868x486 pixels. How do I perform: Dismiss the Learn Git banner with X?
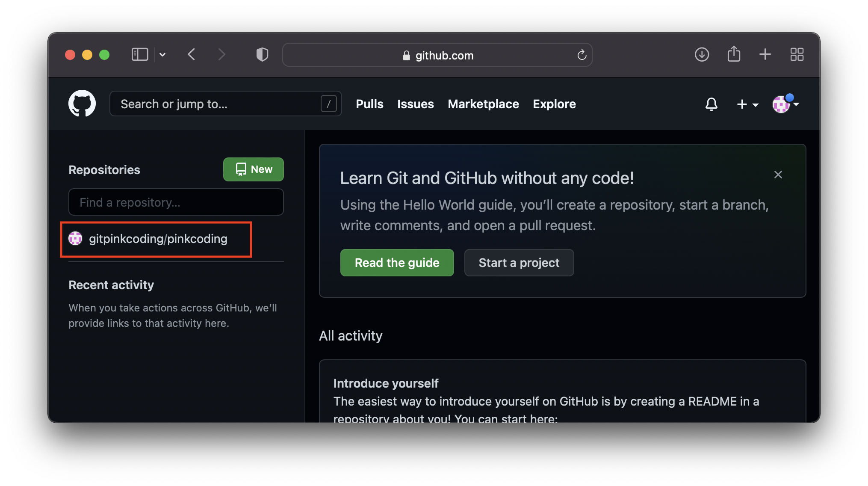coord(778,175)
